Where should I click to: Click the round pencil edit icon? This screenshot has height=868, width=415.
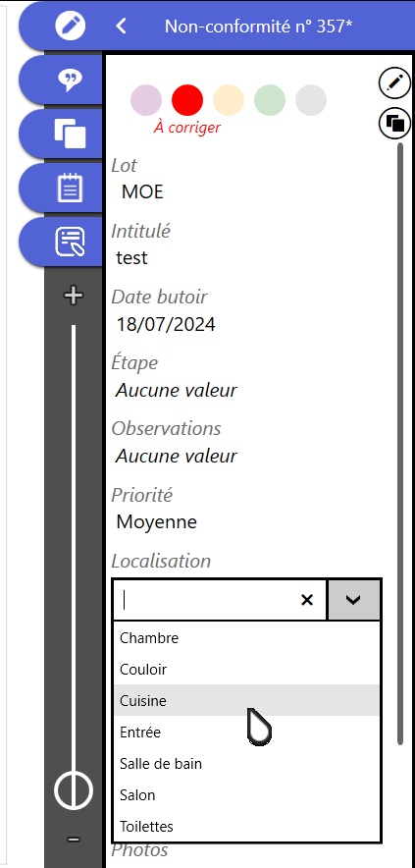(x=394, y=83)
